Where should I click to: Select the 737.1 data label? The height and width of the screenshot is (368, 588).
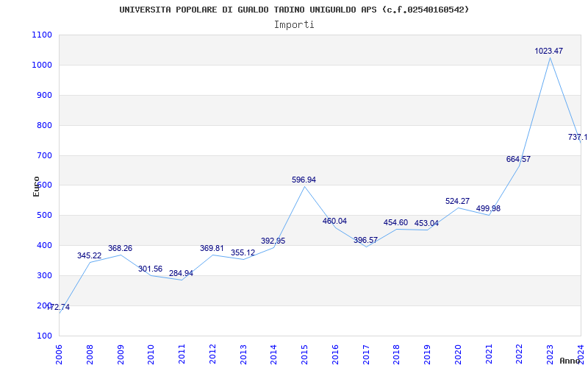coord(578,137)
